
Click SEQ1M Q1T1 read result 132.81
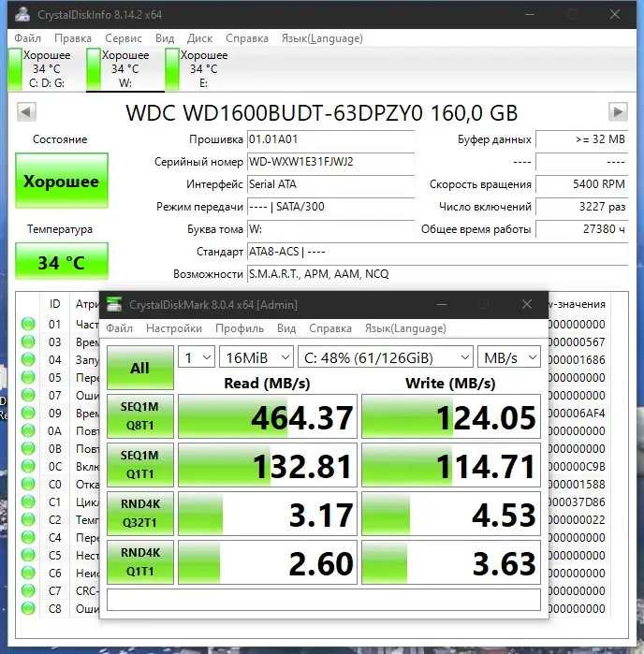(268, 465)
